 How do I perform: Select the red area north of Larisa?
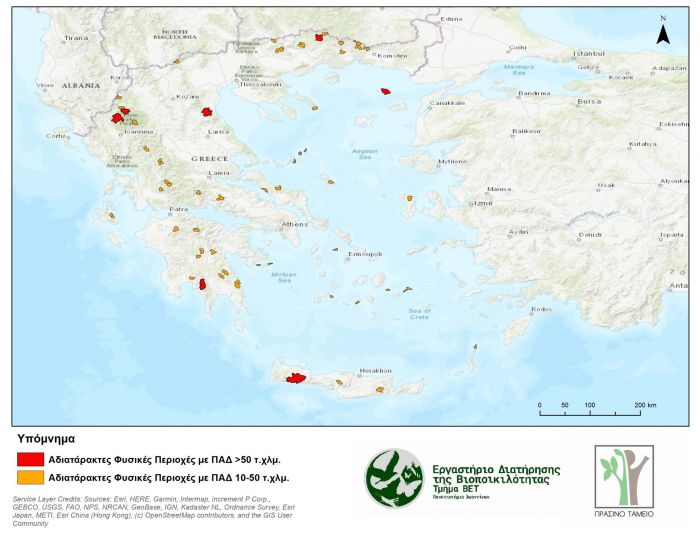206,112
